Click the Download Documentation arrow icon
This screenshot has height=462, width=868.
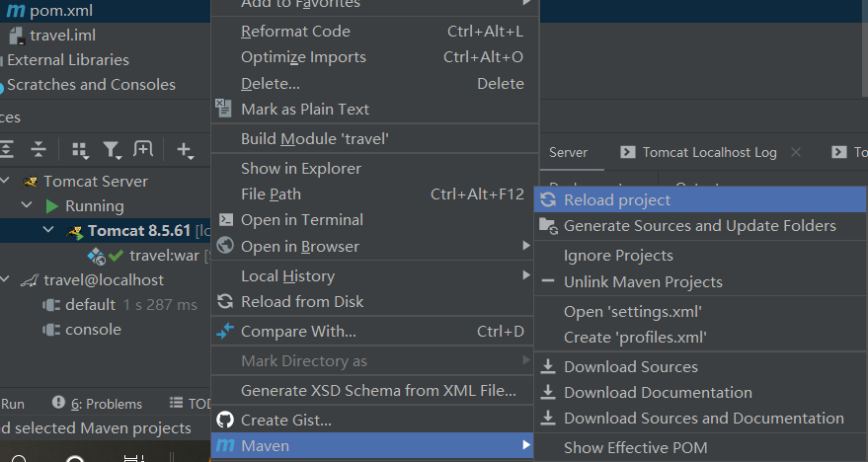pos(548,392)
